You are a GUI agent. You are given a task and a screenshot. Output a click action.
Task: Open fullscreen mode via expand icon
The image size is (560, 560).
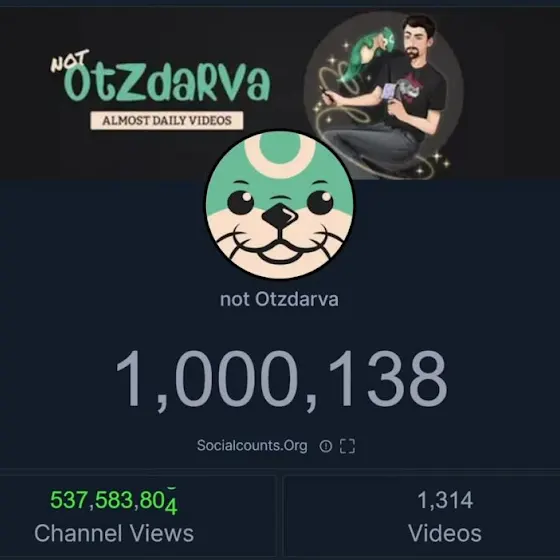click(x=347, y=446)
